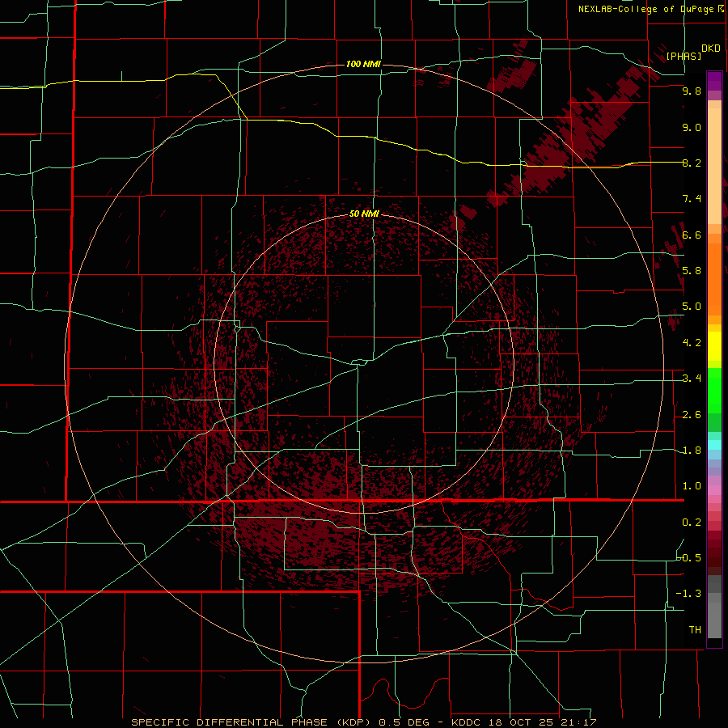
Task: Pick the cyan band of the color bar
Action: click(x=714, y=445)
